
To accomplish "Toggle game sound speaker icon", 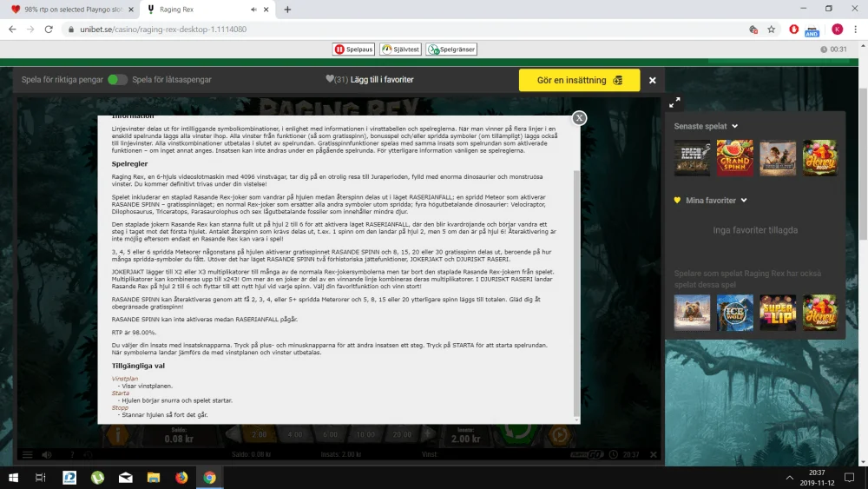I will pos(47,454).
